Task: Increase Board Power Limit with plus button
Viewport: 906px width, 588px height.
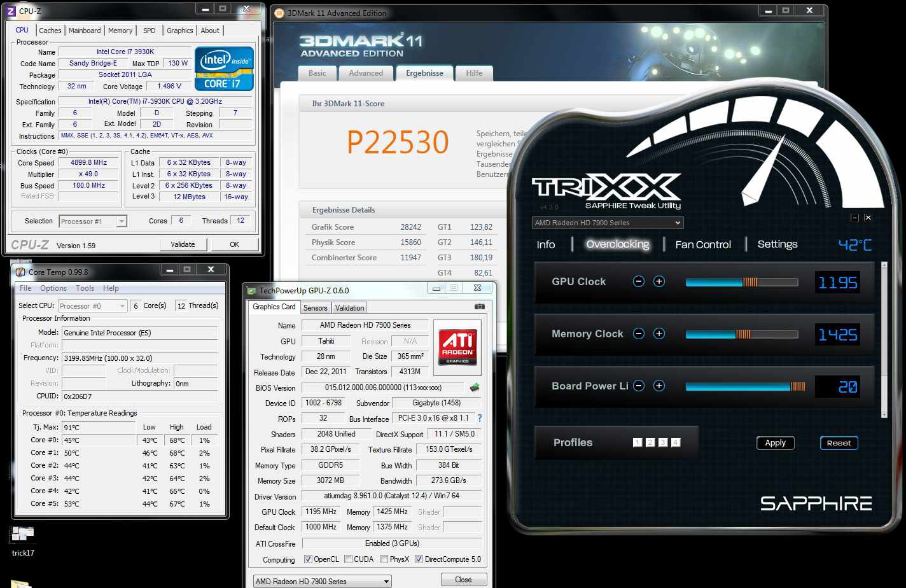Action: tap(659, 386)
